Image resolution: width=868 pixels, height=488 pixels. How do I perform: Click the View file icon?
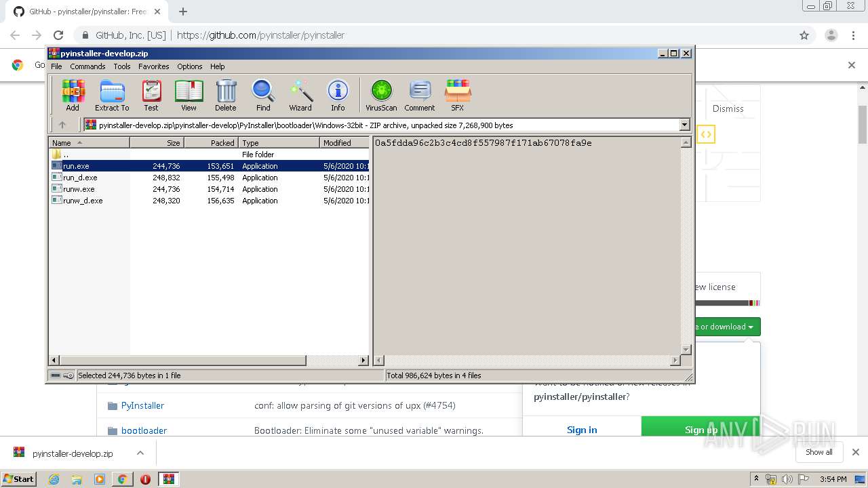189,95
